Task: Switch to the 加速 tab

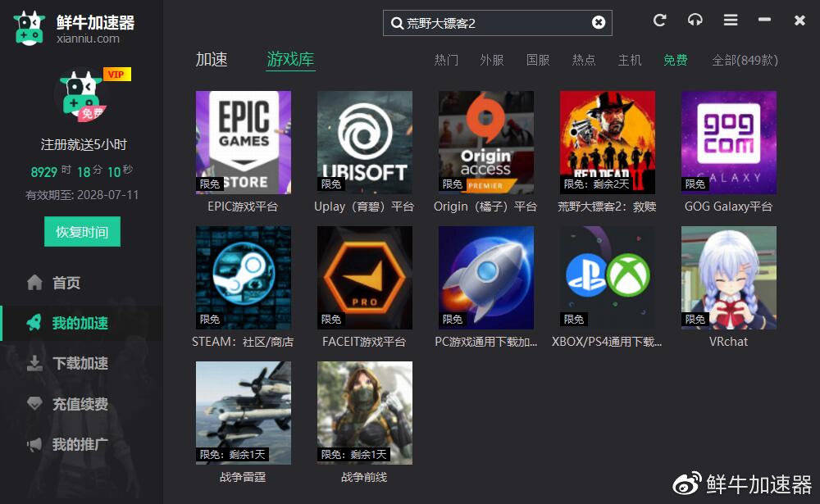Action: 212,59
